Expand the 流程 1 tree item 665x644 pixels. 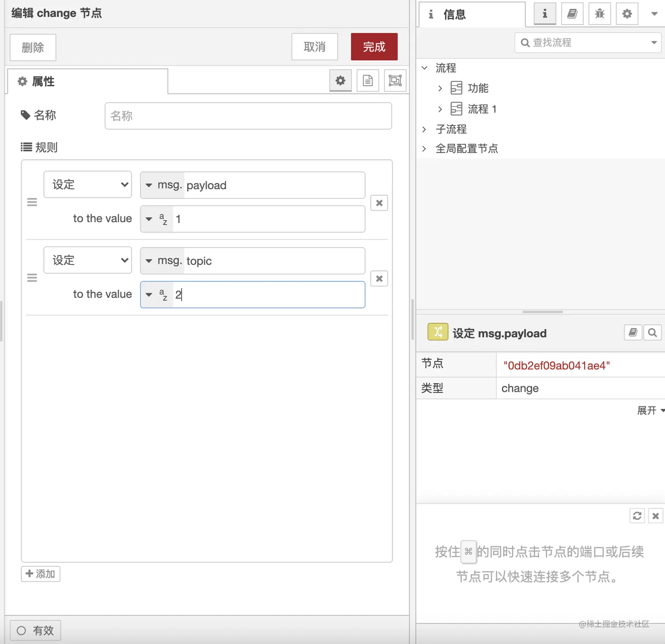click(x=440, y=109)
